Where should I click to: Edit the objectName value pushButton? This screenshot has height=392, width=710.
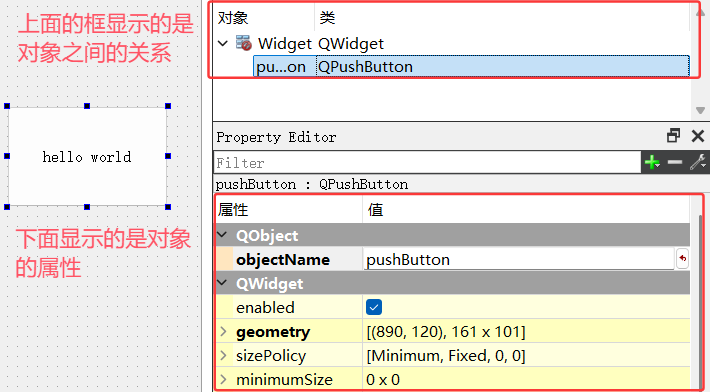point(519,259)
